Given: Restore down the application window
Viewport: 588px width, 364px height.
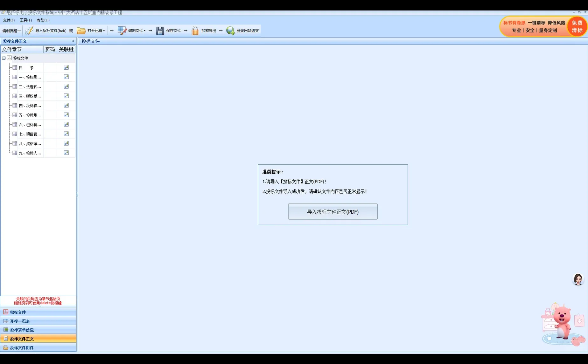Looking at the screenshot, I should click(579, 12).
